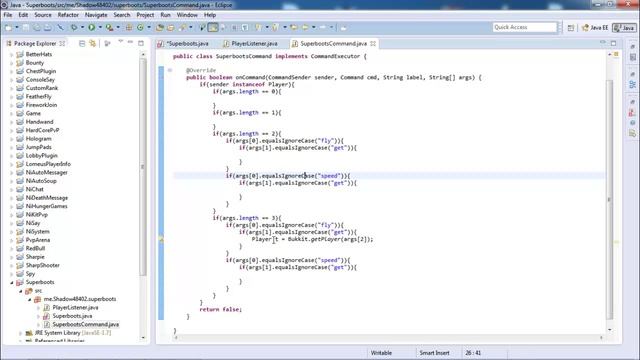Viewport: 640px width, 360px height.
Task: Expand the PlayerListener.java tree node
Action: 38,308
